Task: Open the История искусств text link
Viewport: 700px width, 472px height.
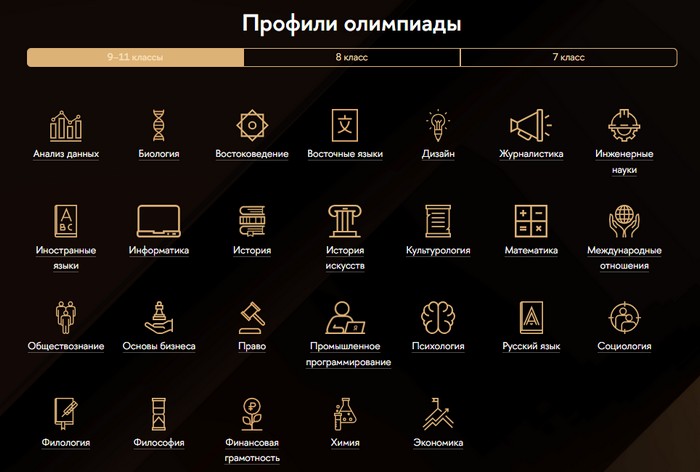Action: (345, 258)
